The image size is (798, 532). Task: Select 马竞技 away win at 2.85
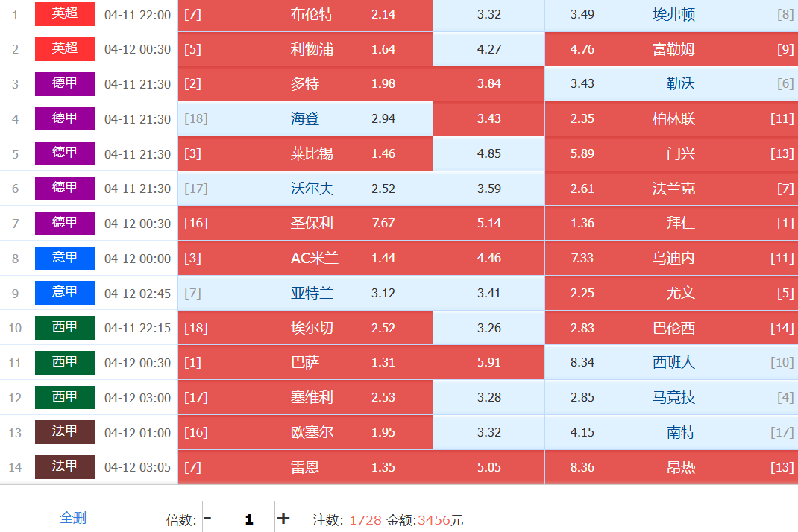coord(671,398)
